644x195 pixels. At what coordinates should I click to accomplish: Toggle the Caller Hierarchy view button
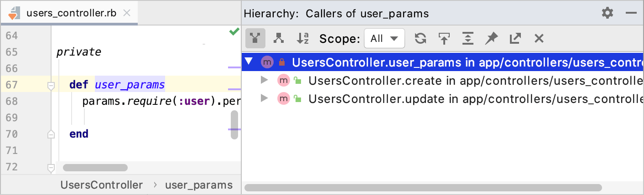[255, 39]
